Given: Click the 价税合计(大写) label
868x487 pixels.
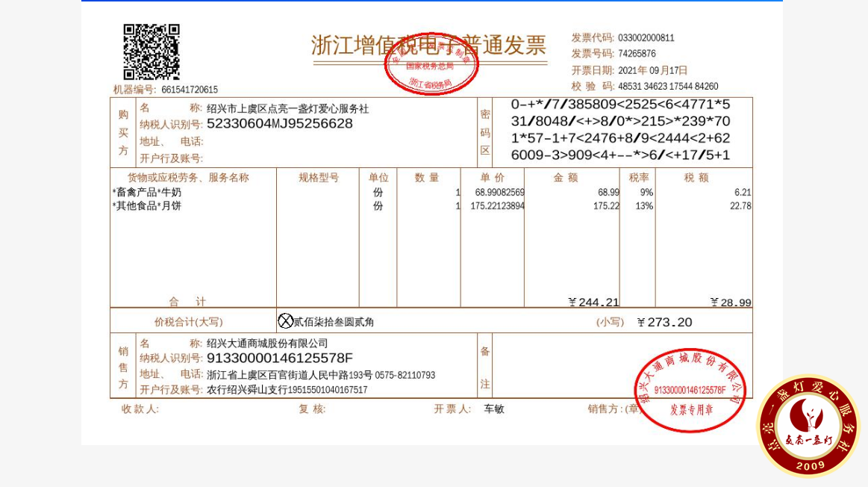Looking at the screenshot, I should coord(188,322).
